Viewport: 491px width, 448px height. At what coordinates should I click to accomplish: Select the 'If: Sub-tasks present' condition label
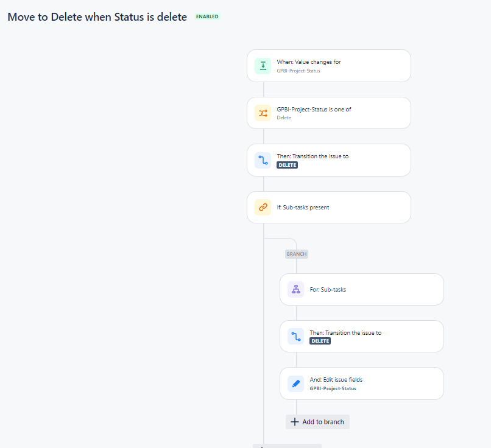point(303,208)
